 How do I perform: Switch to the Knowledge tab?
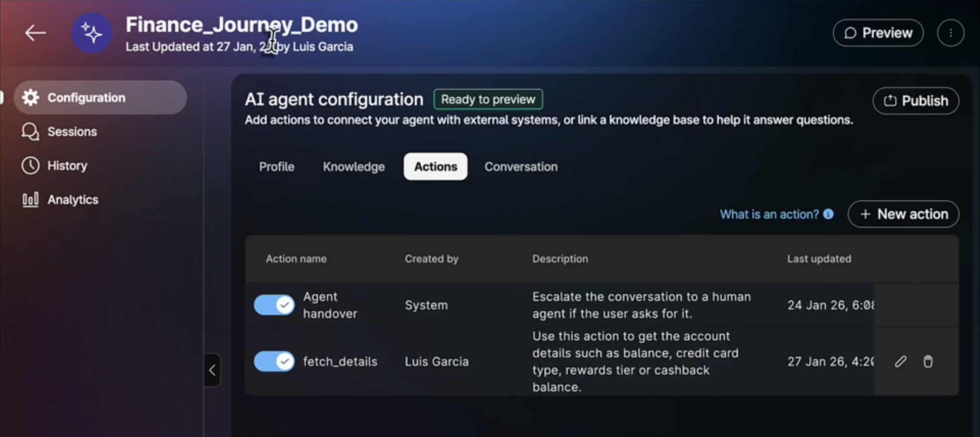point(354,167)
